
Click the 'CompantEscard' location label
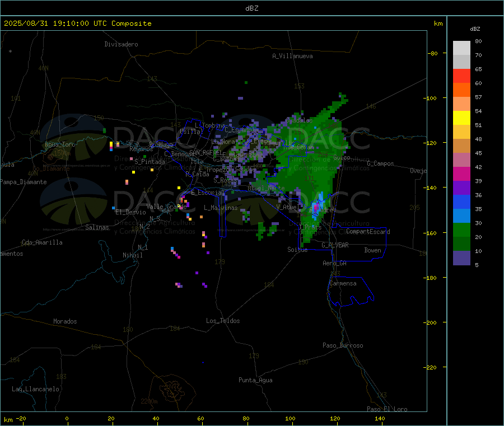(x=368, y=232)
